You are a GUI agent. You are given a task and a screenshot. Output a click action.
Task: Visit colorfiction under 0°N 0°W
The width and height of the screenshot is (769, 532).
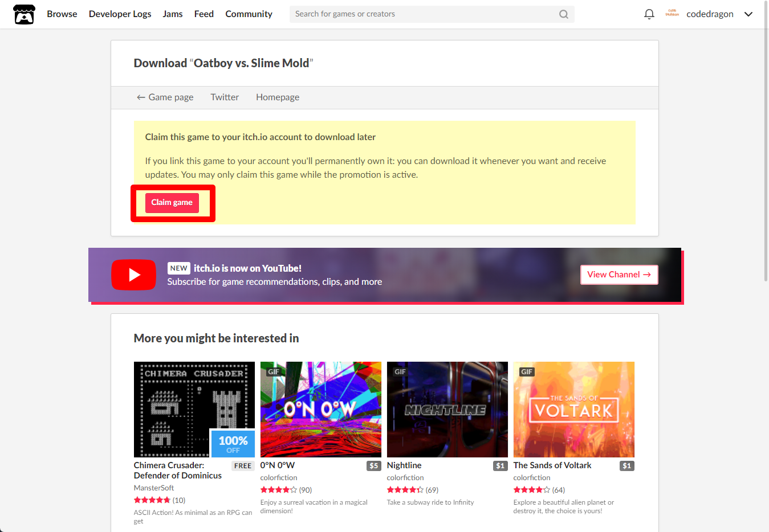coord(279,478)
